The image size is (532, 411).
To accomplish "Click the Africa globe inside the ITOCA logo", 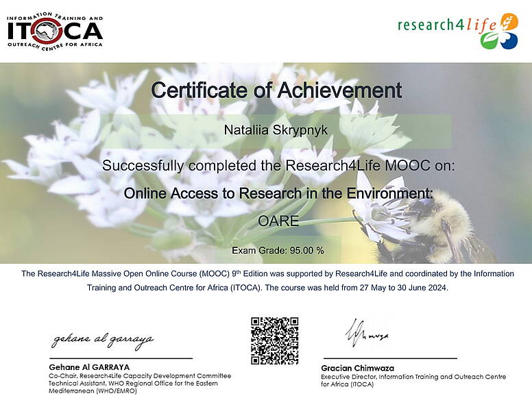I will [47, 29].
